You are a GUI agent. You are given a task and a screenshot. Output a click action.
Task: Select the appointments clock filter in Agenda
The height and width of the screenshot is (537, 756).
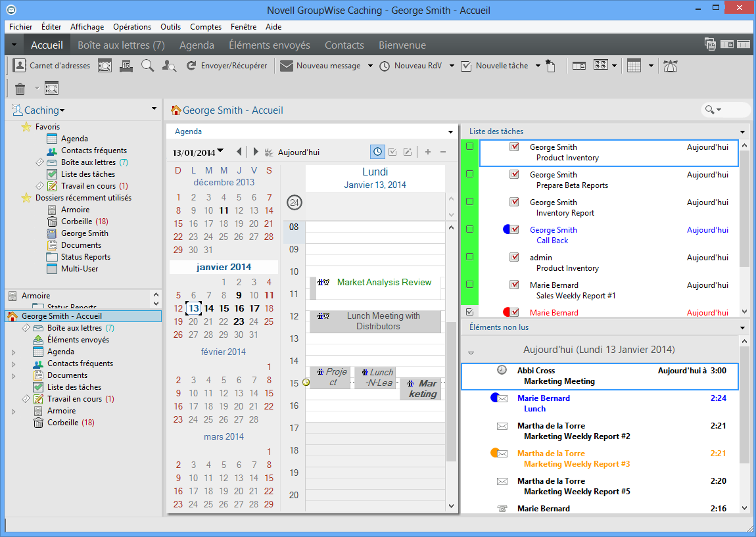[x=377, y=152]
